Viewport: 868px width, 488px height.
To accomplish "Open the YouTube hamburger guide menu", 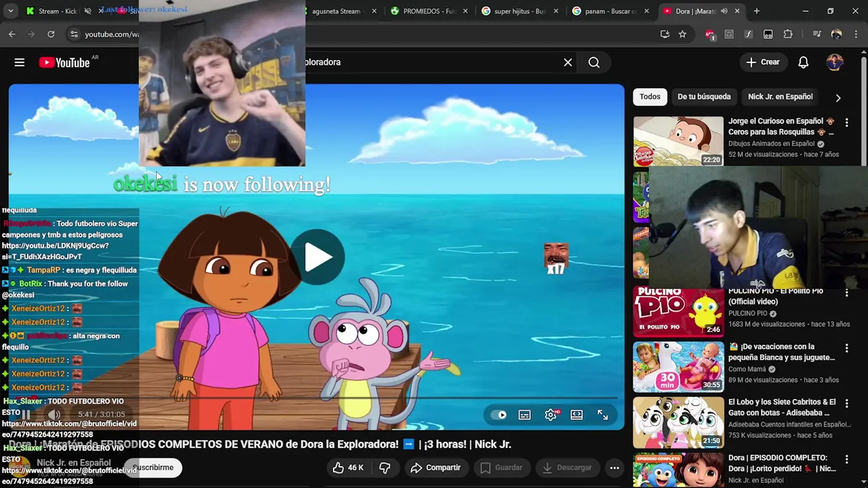I will click(x=20, y=62).
